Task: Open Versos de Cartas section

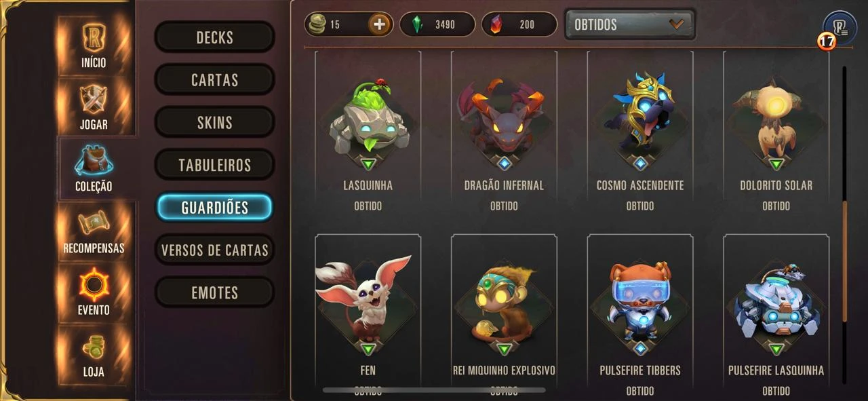Action: click(215, 250)
